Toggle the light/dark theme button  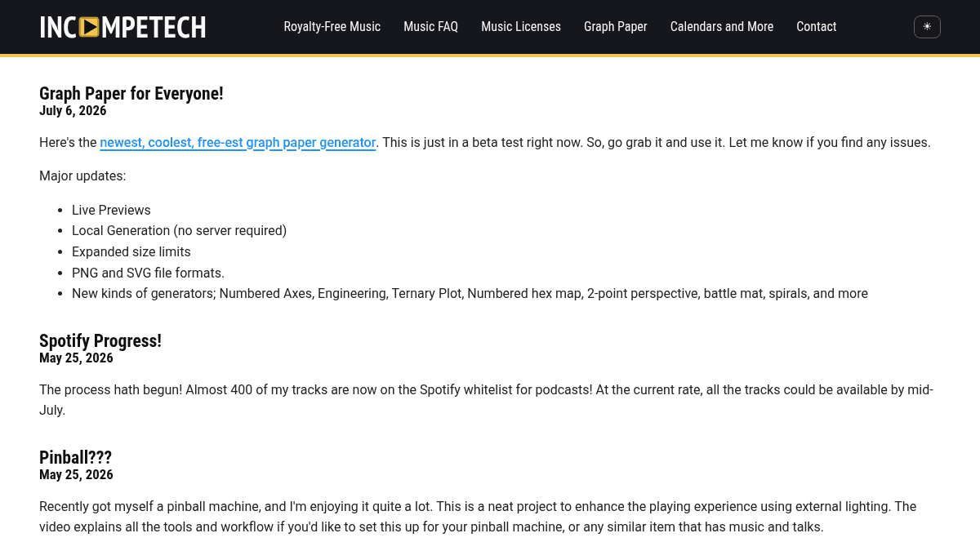pos(927,27)
